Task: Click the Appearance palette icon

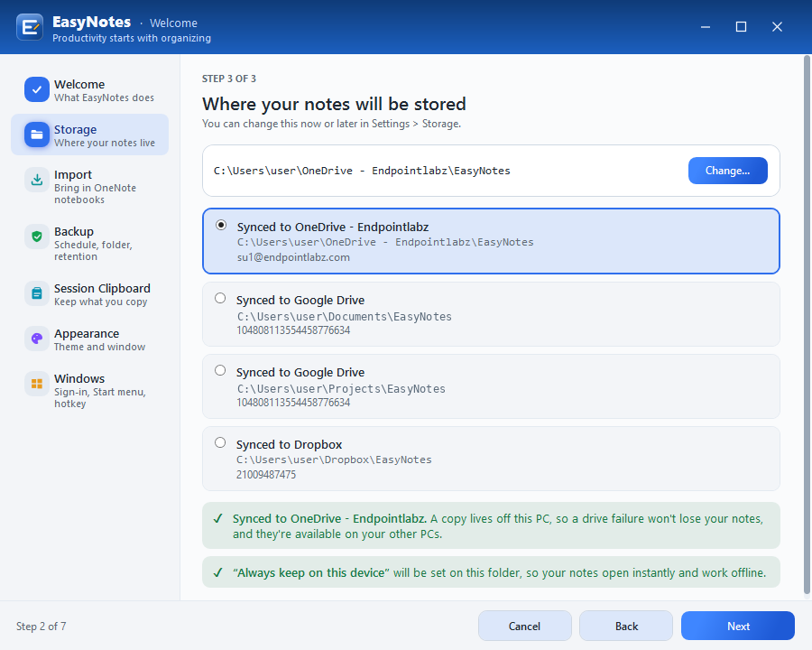Action: [37, 339]
